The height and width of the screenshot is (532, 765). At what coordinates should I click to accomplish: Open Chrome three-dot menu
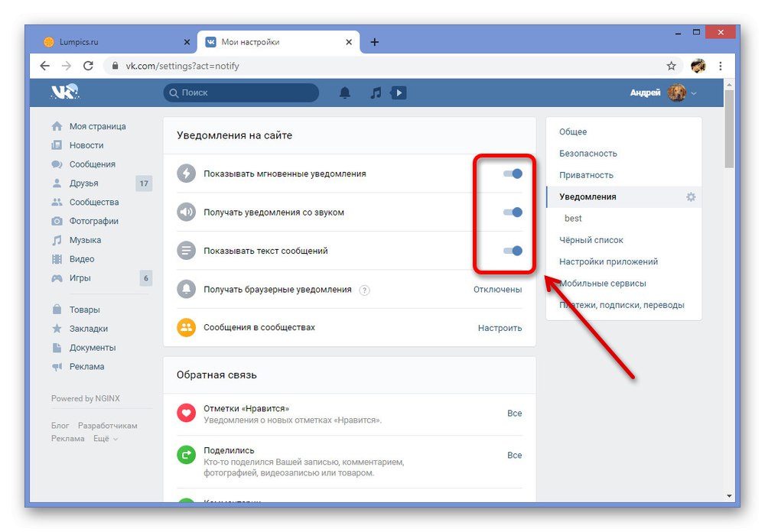[x=721, y=66]
